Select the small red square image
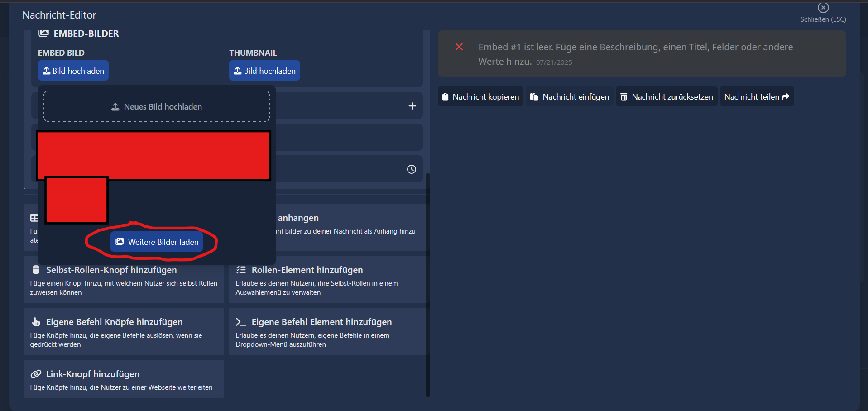868x411 pixels. click(77, 201)
